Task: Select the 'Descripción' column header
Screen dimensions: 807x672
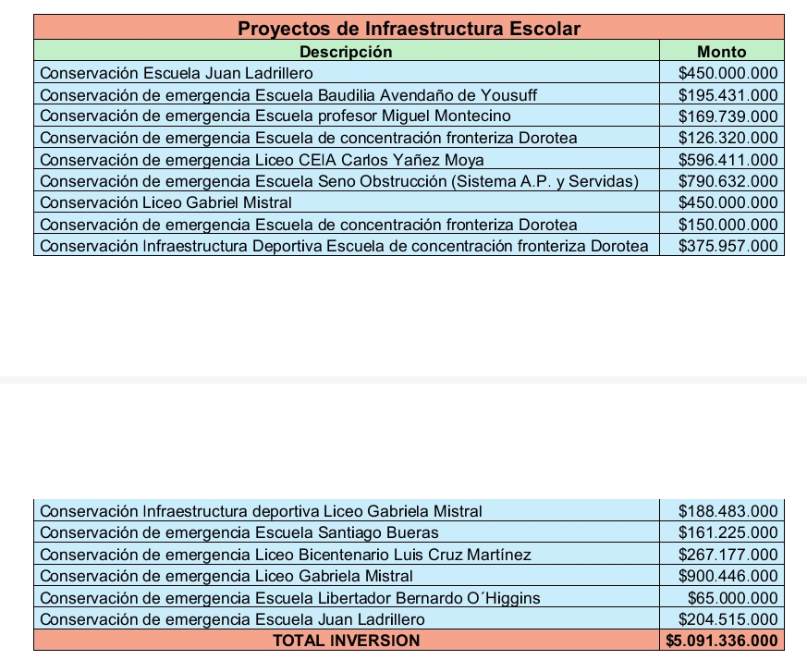Action: [x=346, y=52]
